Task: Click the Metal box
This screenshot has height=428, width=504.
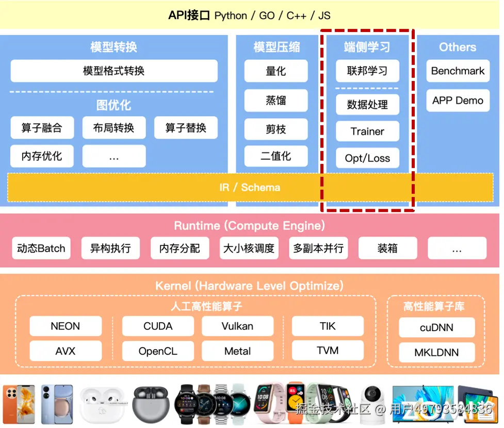Action: coord(237,351)
